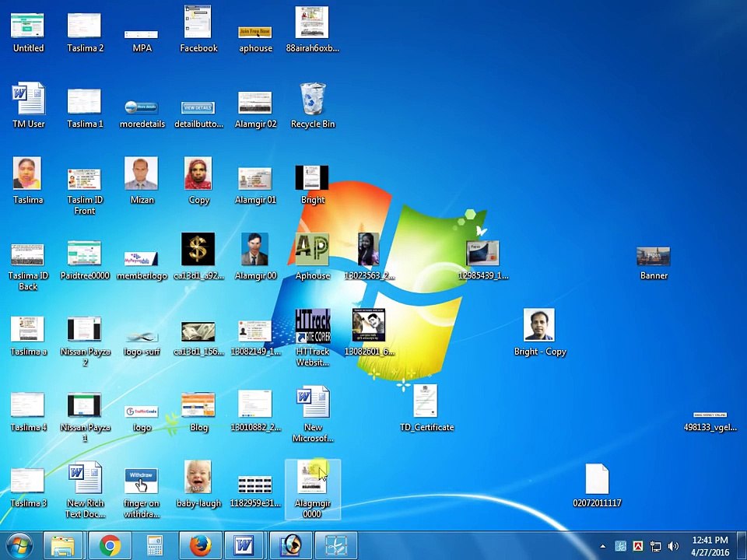Screen dimensions: 747x560
Task: Switch to Microsoft Word in the taskbar
Action: tap(245, 546)
